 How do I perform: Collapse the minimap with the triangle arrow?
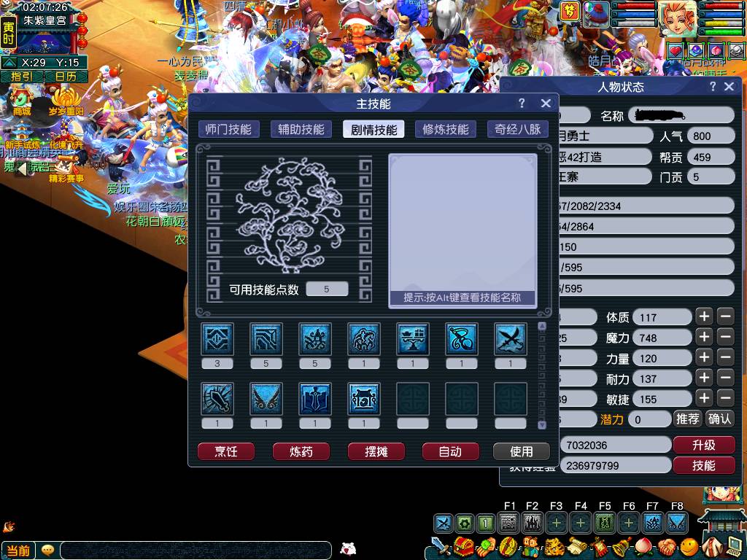click(x=9, y=63)
